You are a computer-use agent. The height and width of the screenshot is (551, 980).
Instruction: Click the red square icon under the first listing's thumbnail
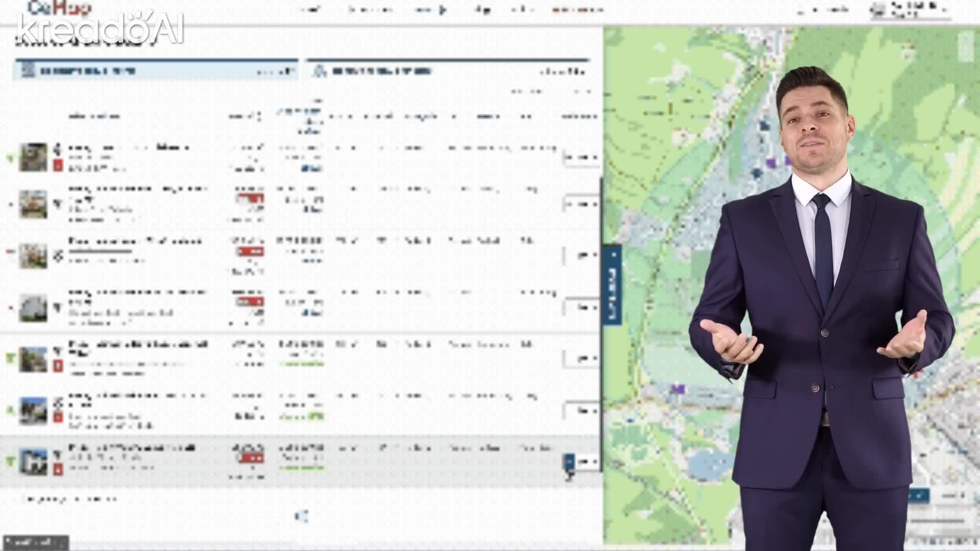tap(58, 165)
